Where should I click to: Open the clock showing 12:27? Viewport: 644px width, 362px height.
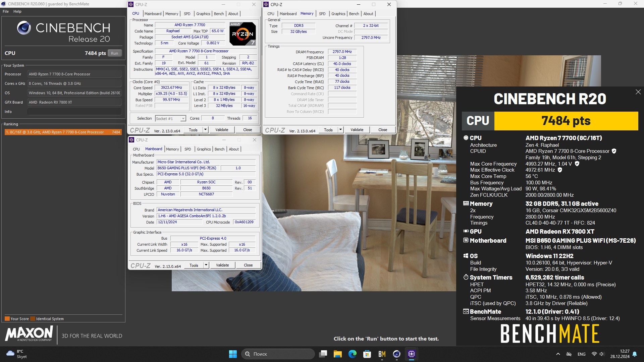[x=620, y=354]
